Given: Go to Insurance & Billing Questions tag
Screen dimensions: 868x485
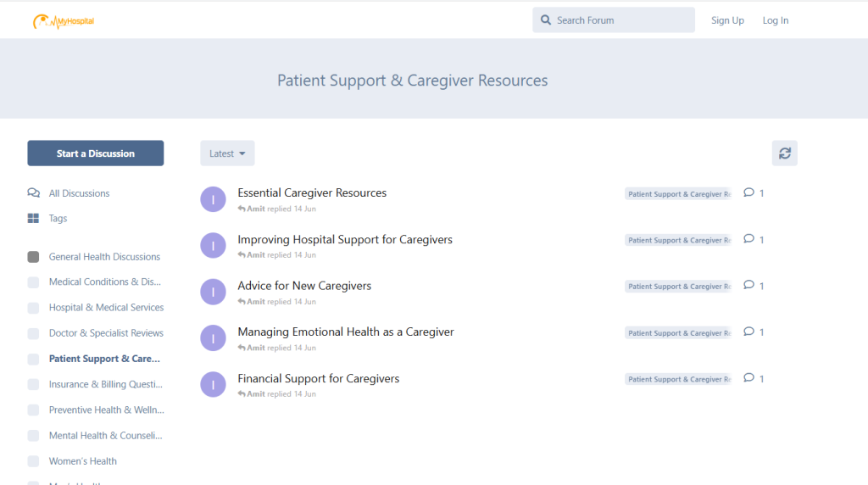Looking at the screenshot, I should 105,385.
